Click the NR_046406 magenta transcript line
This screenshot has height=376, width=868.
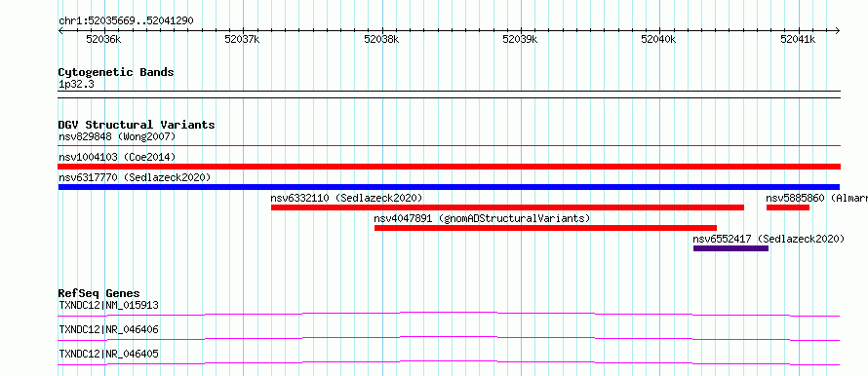(x=449, y=338)
